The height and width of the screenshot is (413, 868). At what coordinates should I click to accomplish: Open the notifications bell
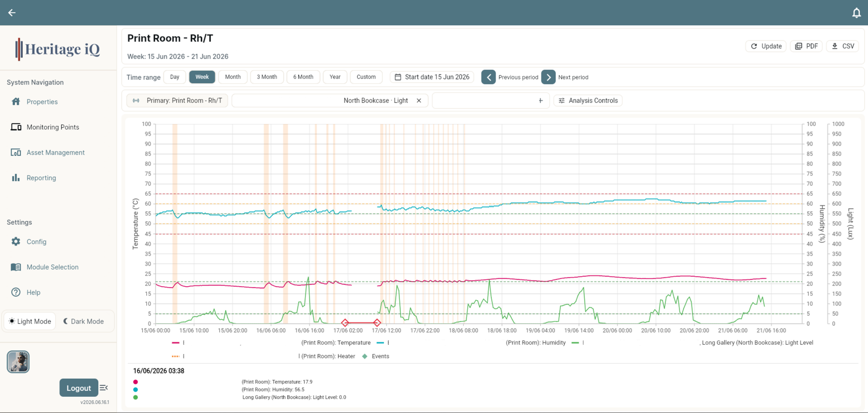856,13
